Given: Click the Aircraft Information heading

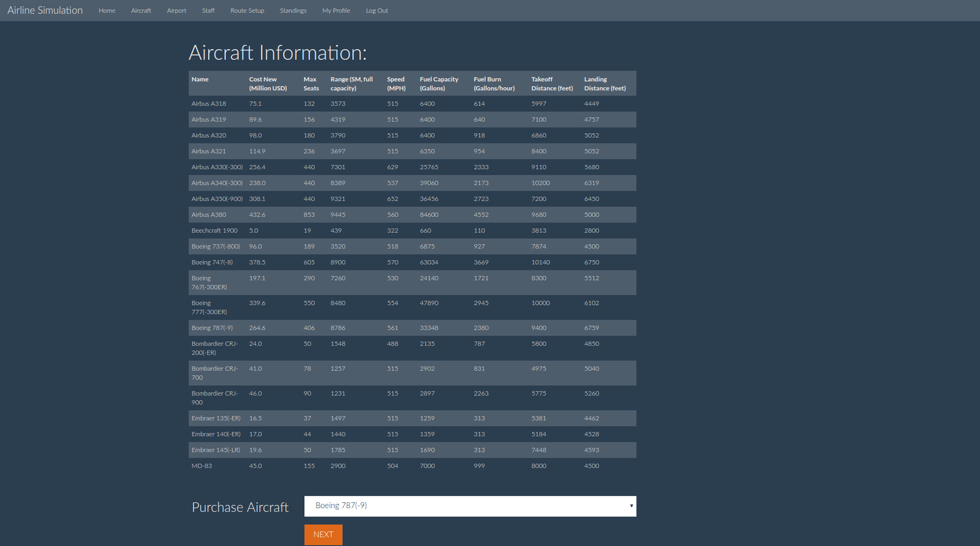Looking at the screenshot, I should pos(277,52).
